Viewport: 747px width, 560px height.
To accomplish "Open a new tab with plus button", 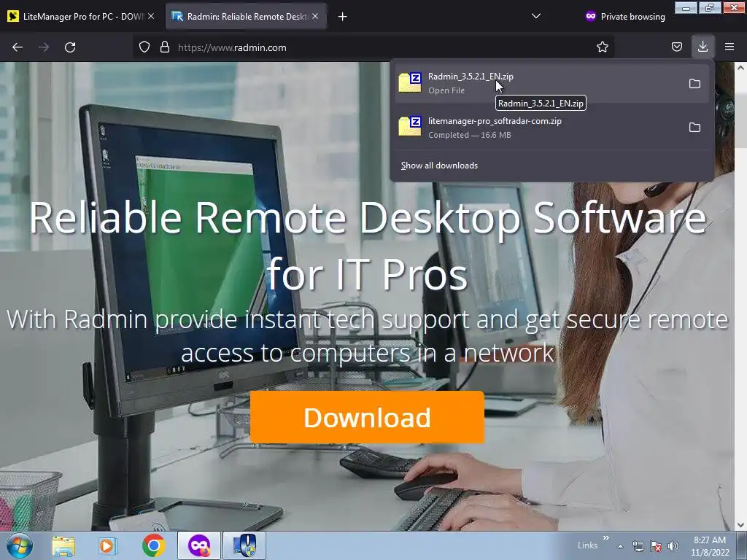I will click(343, 17).
